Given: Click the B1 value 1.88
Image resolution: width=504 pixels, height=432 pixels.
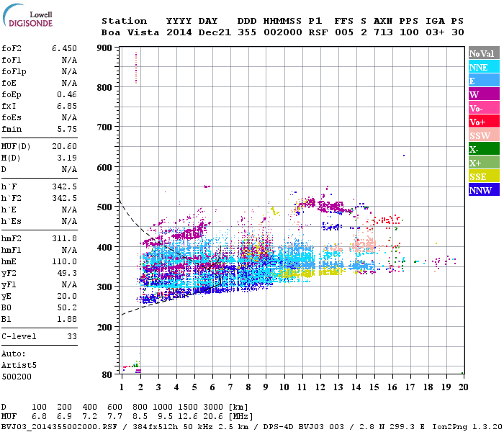Looking at the screenshot, I should pyautogui.click(x=67, y=319).
